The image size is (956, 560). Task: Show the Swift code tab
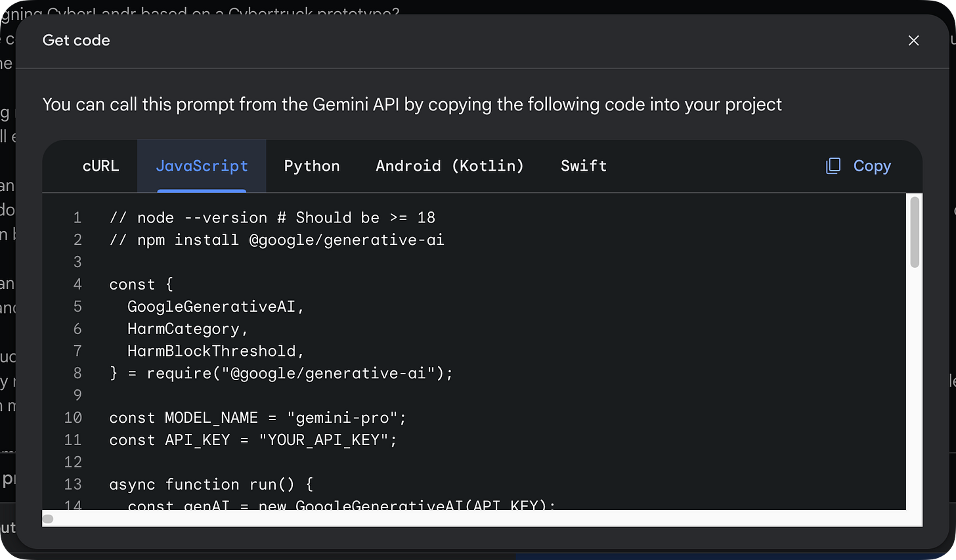tap(584, 166)
